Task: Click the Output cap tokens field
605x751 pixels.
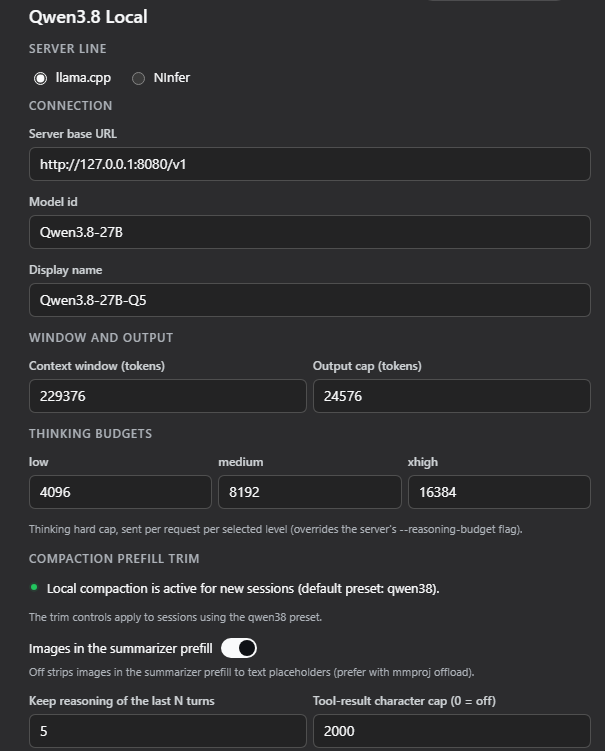Action: click(452, 396)
